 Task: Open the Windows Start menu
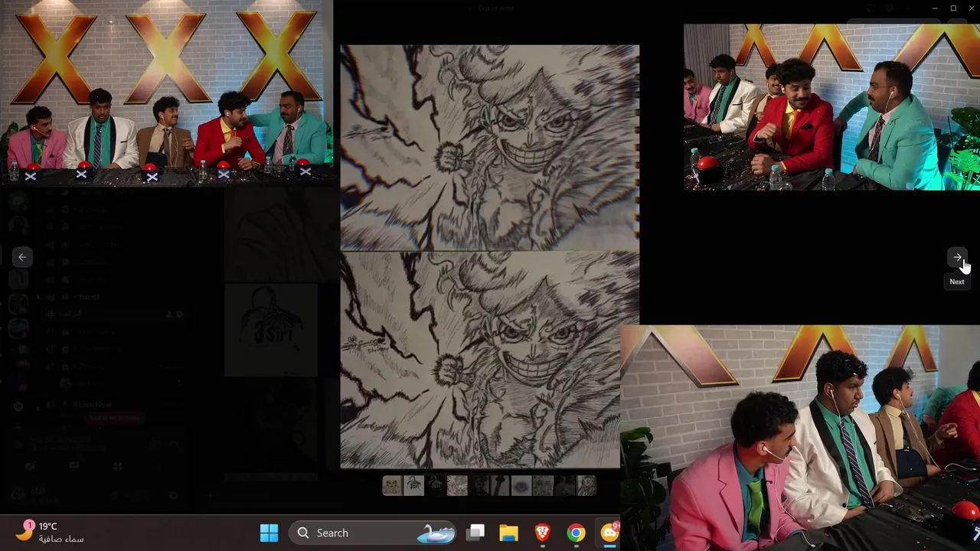pos(269,533)
